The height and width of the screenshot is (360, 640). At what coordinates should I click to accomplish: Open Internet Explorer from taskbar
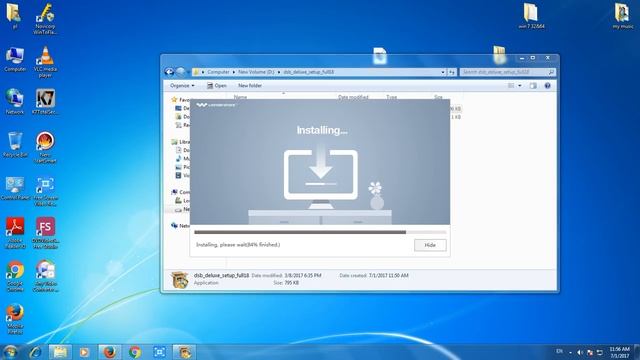point(36,352)
